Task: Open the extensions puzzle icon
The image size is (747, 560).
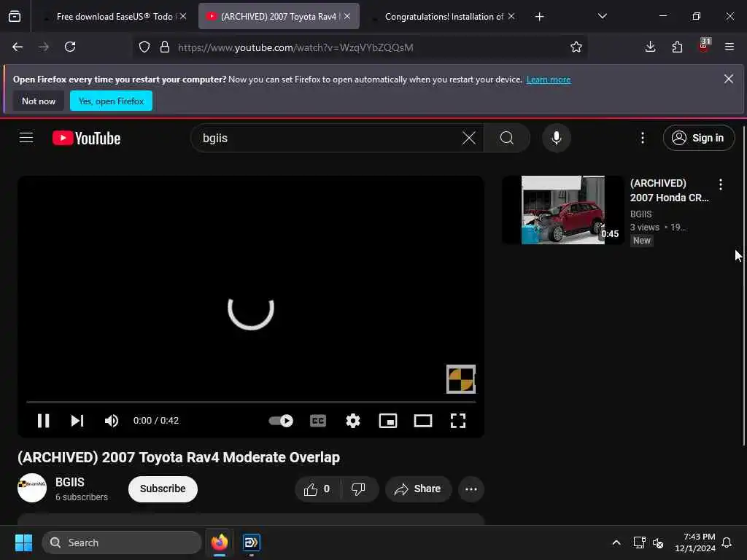Action: (x=677, y=47)
